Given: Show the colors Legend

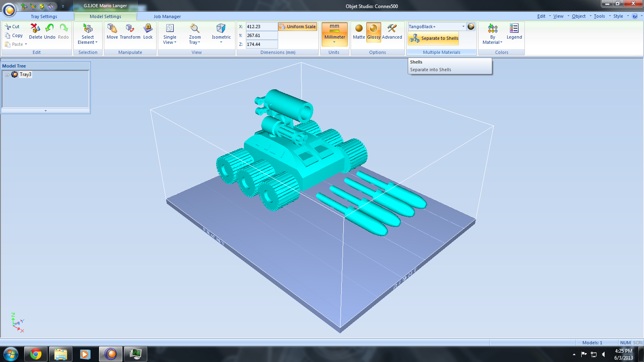Looking at the screenshot, I should (x=514, y=31).
